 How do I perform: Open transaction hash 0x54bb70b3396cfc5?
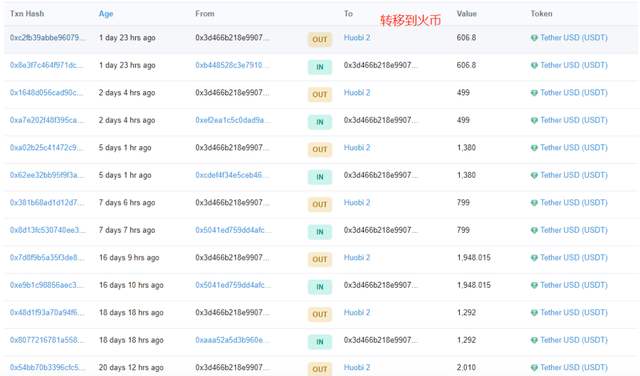click(48, 367)
